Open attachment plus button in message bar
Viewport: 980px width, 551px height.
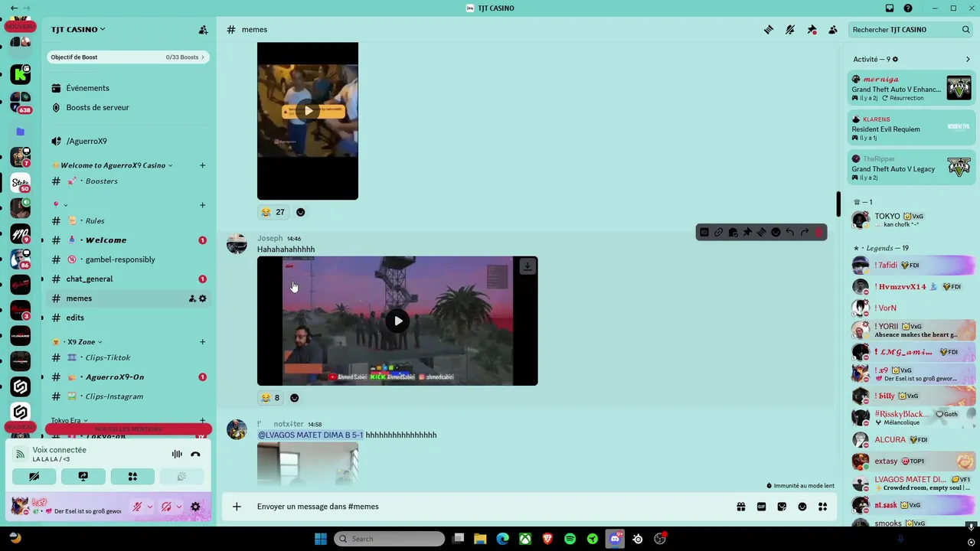[x=237, y=507]
